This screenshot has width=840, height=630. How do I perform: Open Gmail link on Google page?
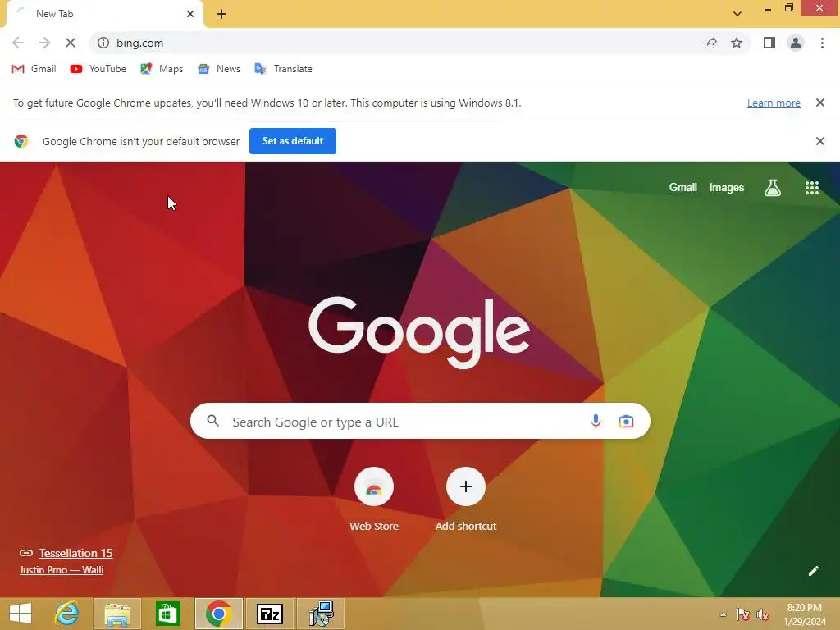click(683, 188)
